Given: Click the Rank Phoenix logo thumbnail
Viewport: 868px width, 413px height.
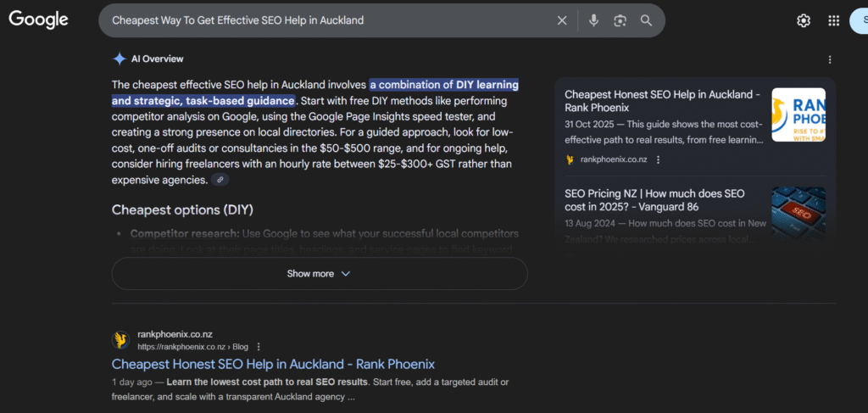Looking at the screenshot, I should pyautogui.click(x=798, y=114).
